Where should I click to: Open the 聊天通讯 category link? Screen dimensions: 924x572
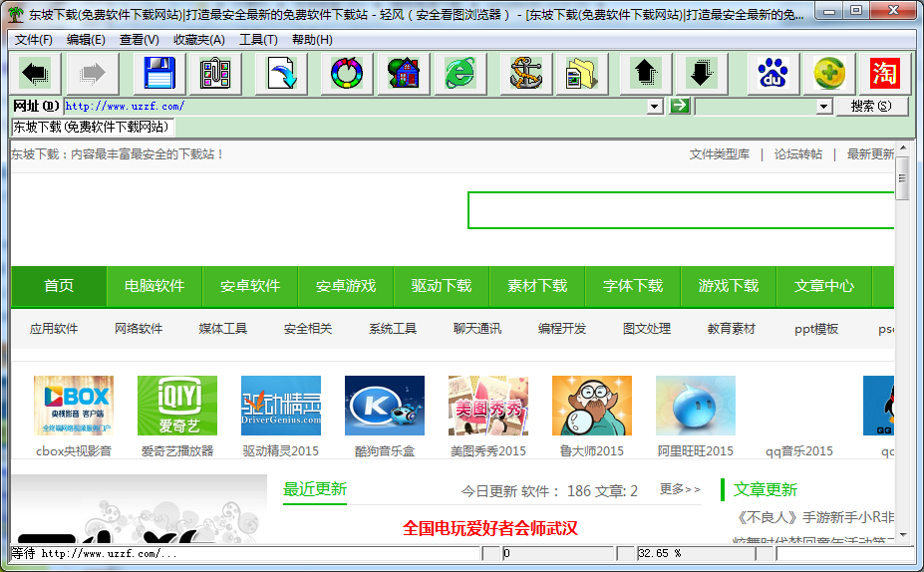[x=477, y=329]
